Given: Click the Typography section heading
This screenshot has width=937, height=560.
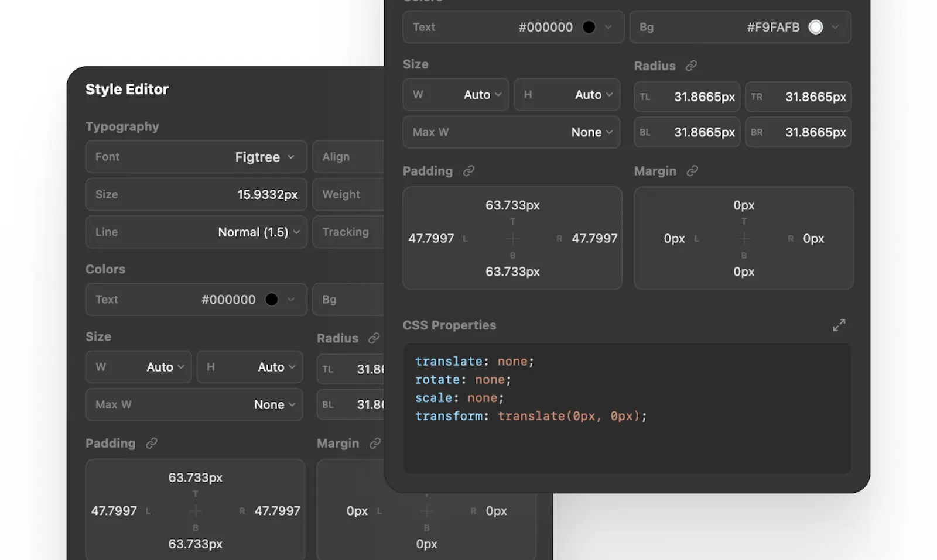Looking at the screenshot, I should pos(122,126).
